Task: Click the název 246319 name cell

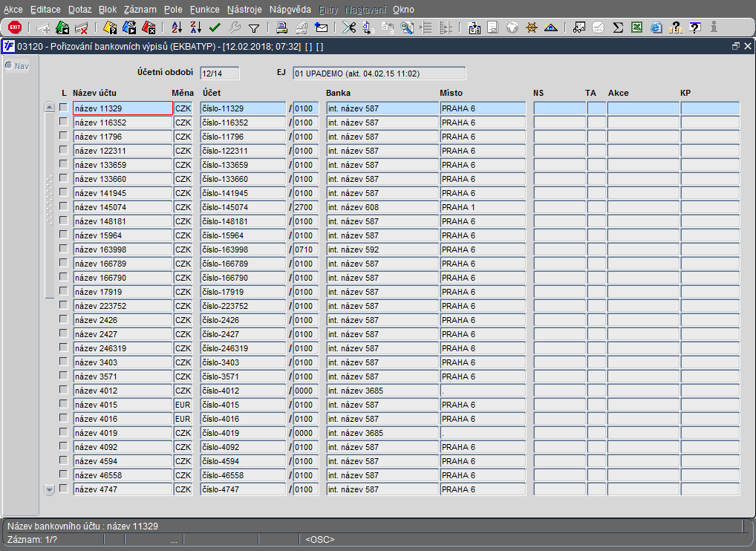Action: [x=123, y=348]
